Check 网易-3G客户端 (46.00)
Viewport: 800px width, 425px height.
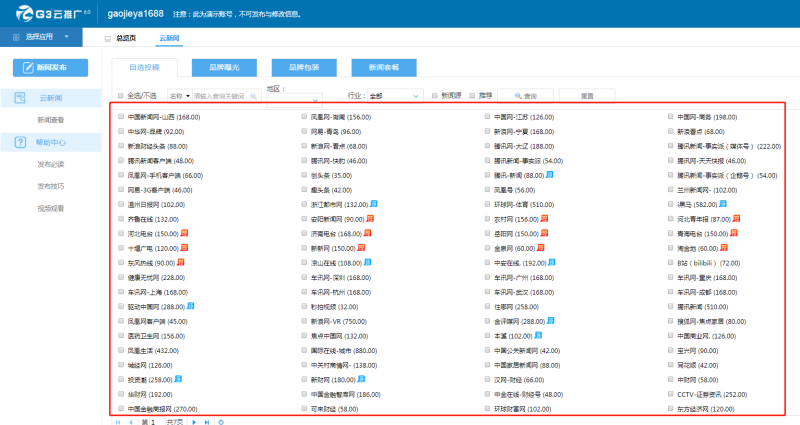(121, 189)
